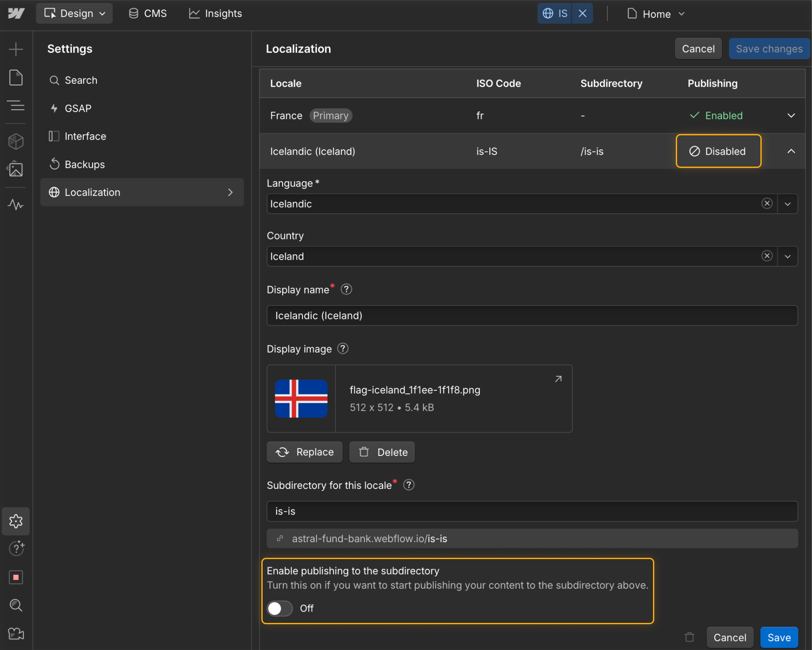Open the Insights tab
This screenshot has height=650, width=812.
coord(215,13)
